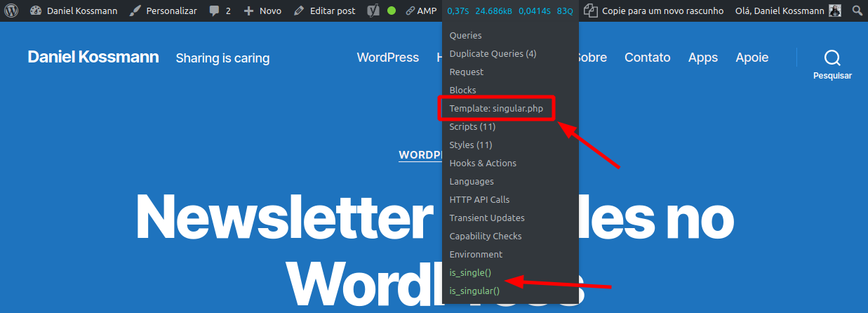
Task: Click the Sharing is caring tagline
Action: click(222, 58)
